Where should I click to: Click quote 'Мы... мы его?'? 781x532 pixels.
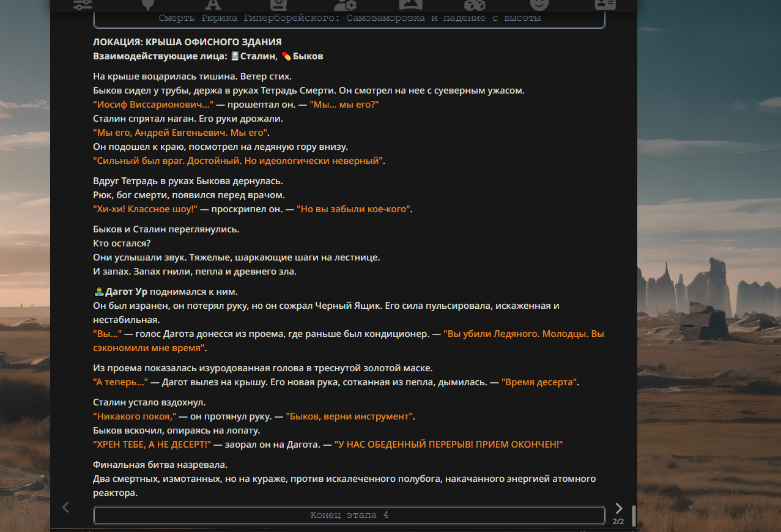(x=344, y=105)
